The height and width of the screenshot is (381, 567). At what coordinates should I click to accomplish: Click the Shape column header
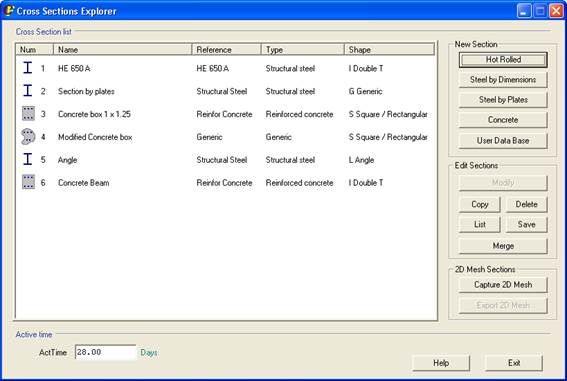click(x=389, y=50)
